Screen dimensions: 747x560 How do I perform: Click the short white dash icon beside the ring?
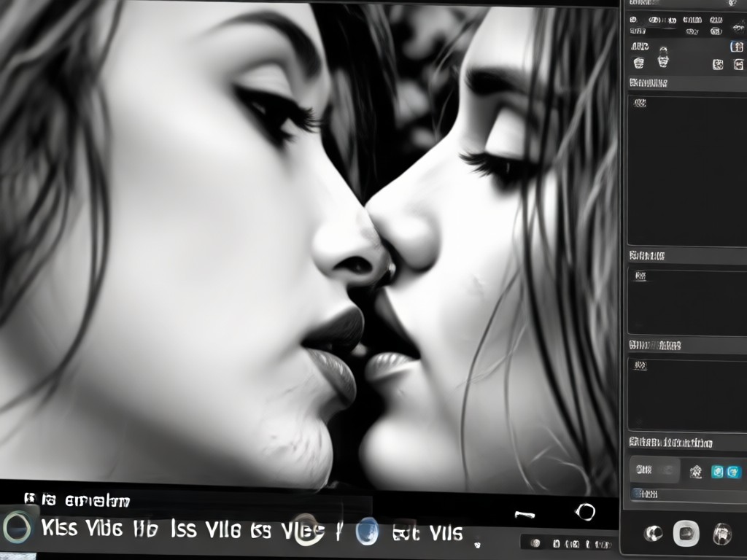point(525,514)
